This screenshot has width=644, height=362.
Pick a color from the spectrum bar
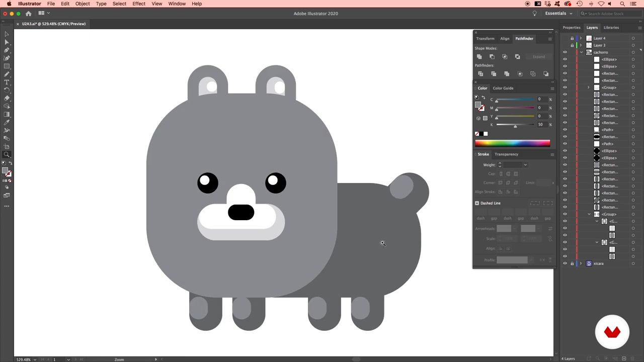[x=512, y=143]
